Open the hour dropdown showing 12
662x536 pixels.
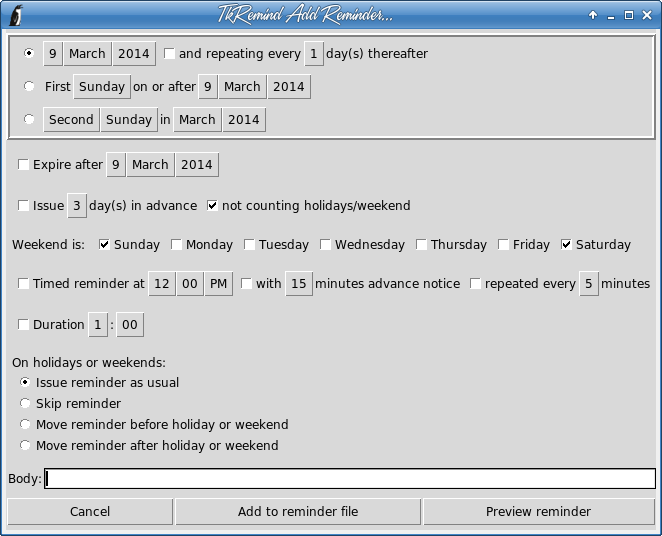tap(162, 284)
